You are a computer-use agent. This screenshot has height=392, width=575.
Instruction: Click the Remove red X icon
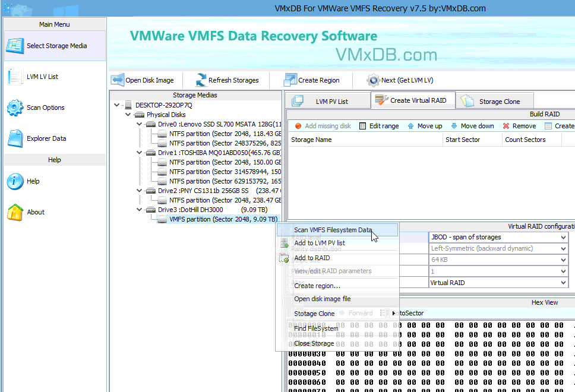506,126
